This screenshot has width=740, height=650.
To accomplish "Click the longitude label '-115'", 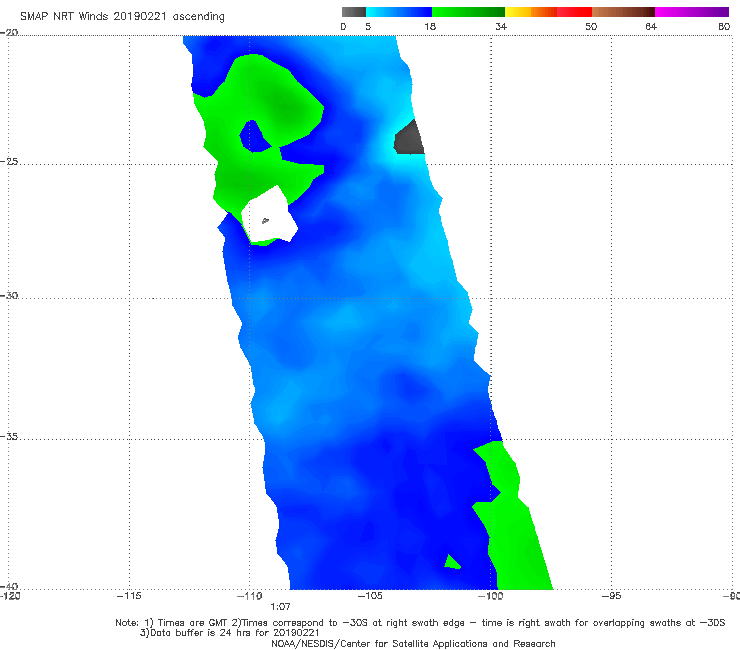I will [129, 596].
